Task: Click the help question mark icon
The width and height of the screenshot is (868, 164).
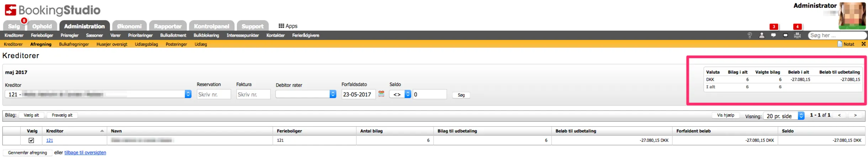Action: pos(750,35)
